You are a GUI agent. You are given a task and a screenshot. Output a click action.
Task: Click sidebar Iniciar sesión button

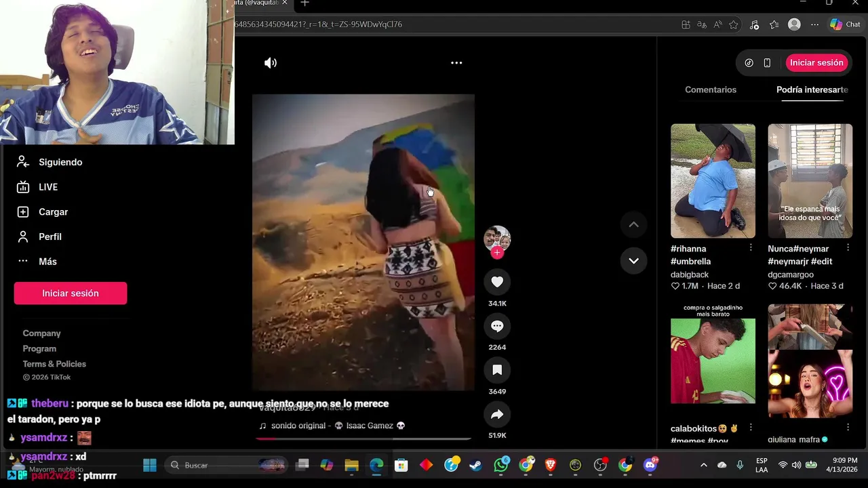pos(71,293)
